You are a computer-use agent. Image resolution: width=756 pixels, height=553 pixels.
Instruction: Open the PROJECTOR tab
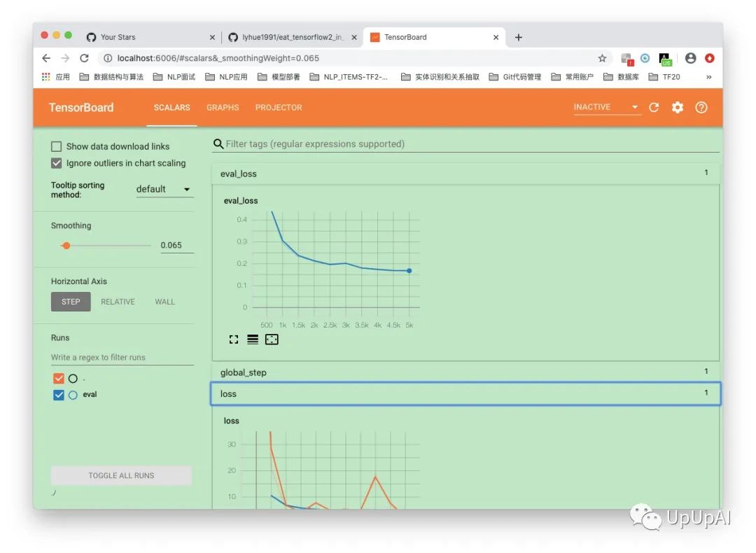[279, 108]
